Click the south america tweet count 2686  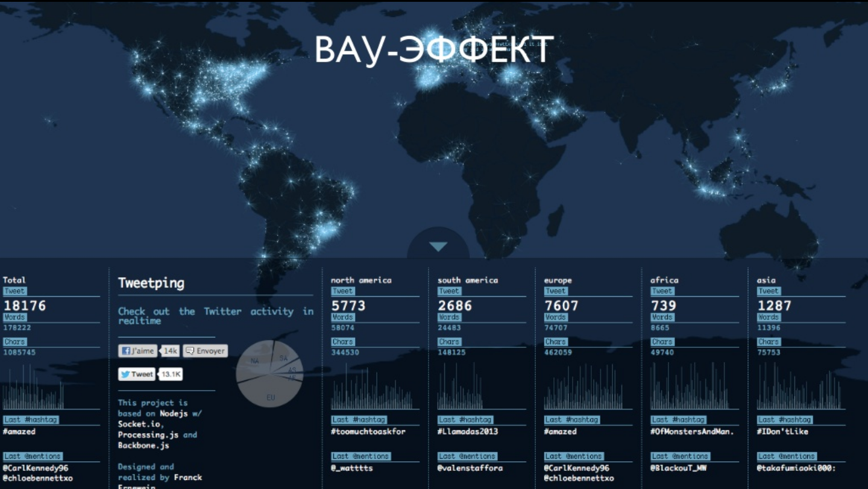pyautogui.click(x=455, y=306)
